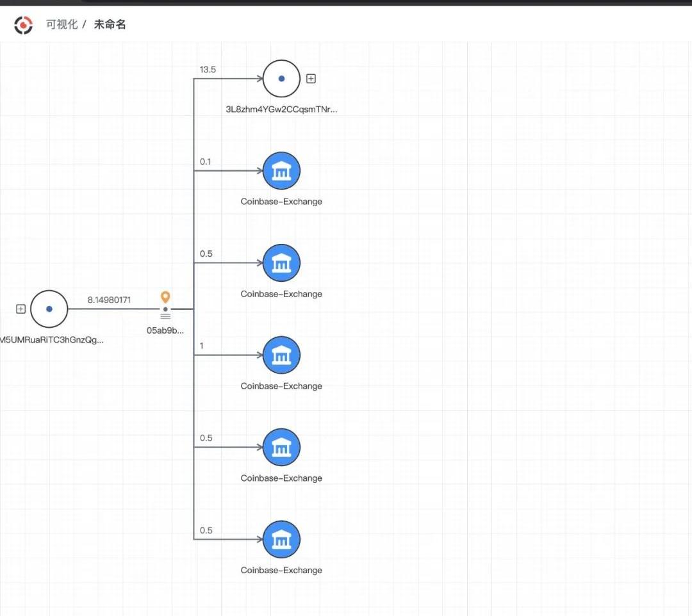Open the 可视化 breadcrumb link
The width and height of the screenshot is (692, 616).
pyautogui.click(x=62, y=25)
